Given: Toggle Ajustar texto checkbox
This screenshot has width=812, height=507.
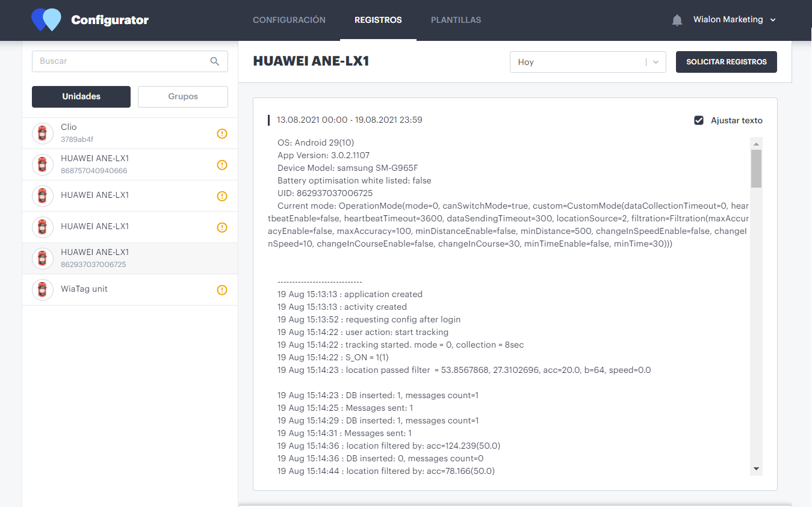Looking at the screenshot, I should click(699, 120).
